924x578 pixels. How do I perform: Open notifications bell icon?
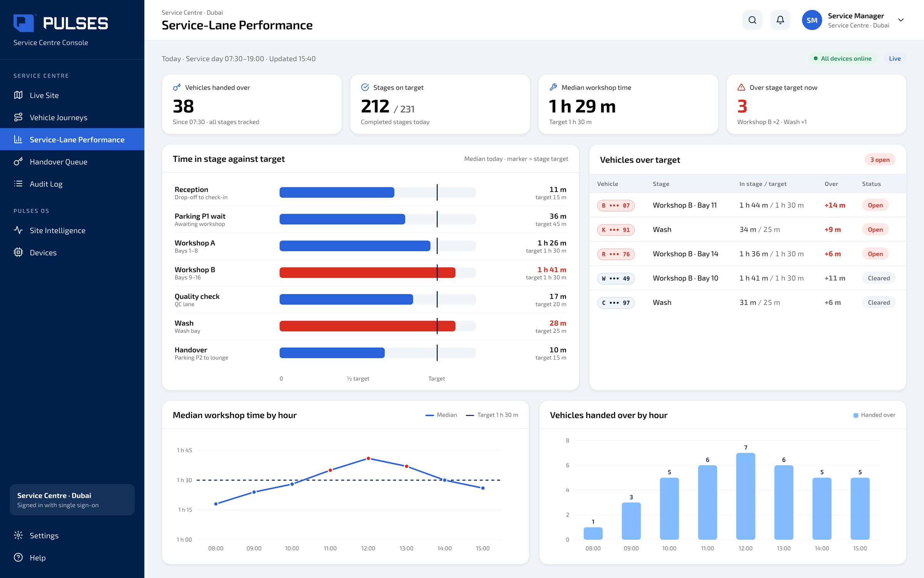780,20
